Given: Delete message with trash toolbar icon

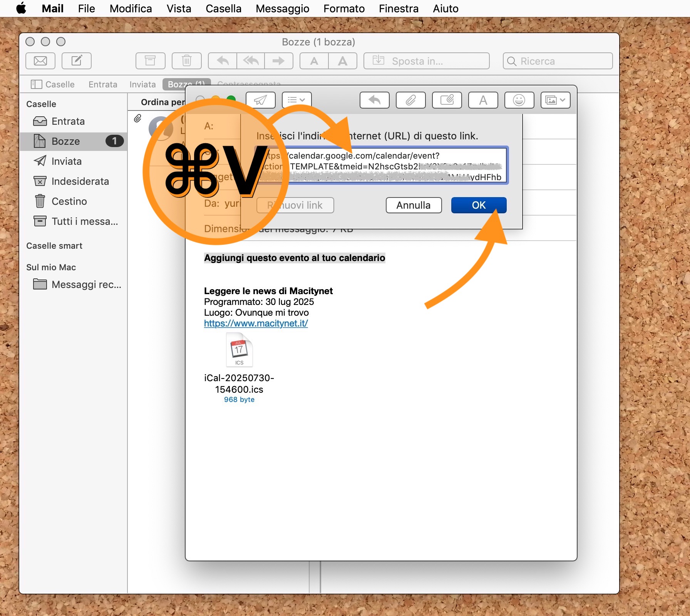Looking at the screenshot, I should click(x=187, y=61).
